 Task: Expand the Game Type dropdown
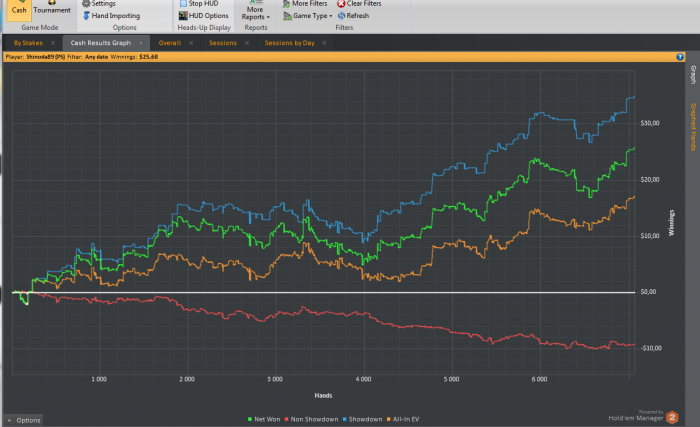[308, 16]
